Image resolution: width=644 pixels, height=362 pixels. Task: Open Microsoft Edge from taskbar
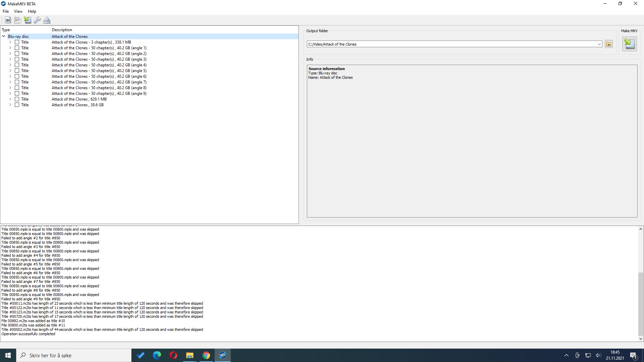(x=157, y=355)
